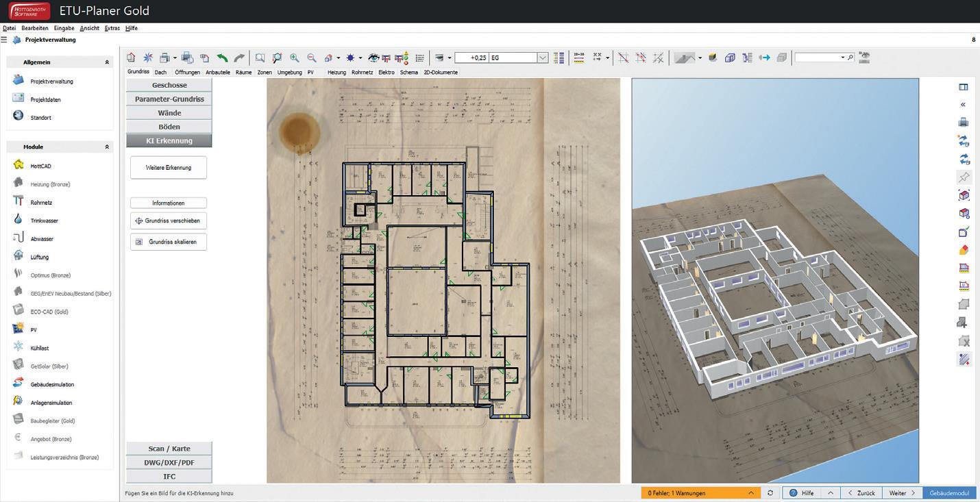Open the Trinkwasser module
The height and width of the screenshot is (502, 980).
point(44,221)
